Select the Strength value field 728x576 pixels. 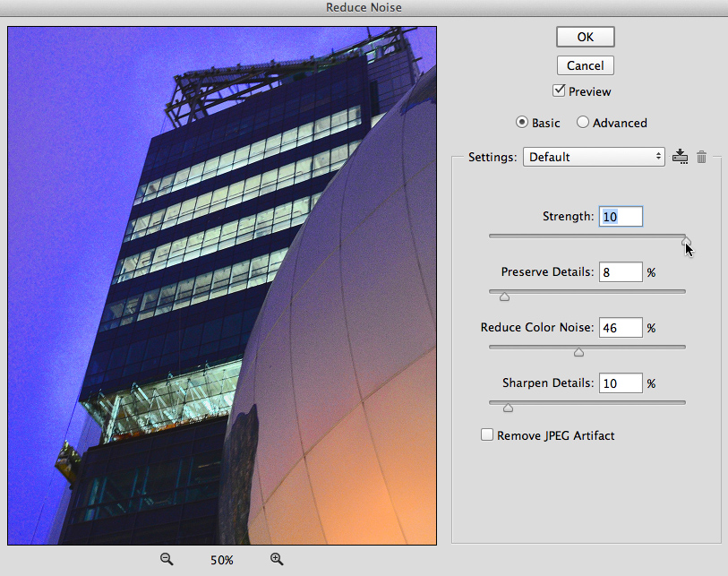click(621, 216)
